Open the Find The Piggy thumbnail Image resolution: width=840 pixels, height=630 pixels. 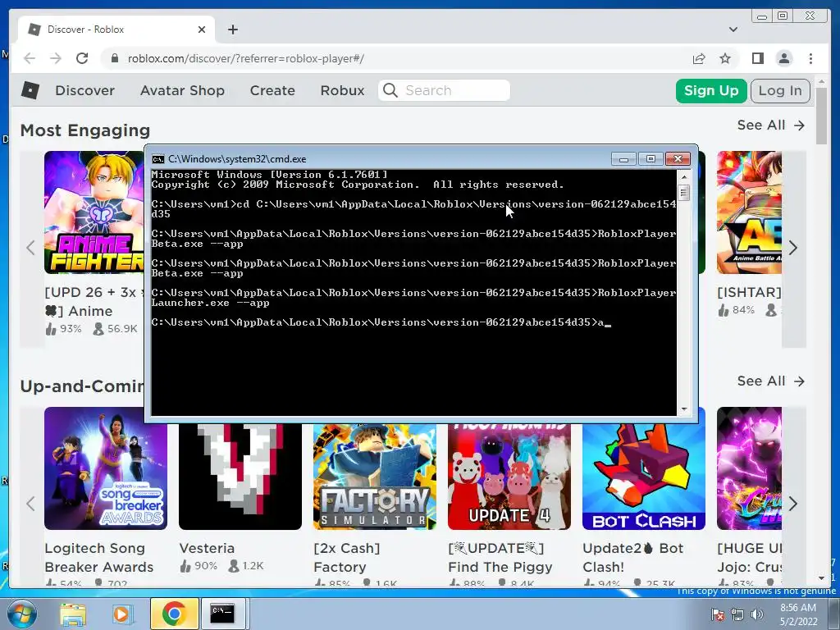pyautogui.click(x=509, y=477)
